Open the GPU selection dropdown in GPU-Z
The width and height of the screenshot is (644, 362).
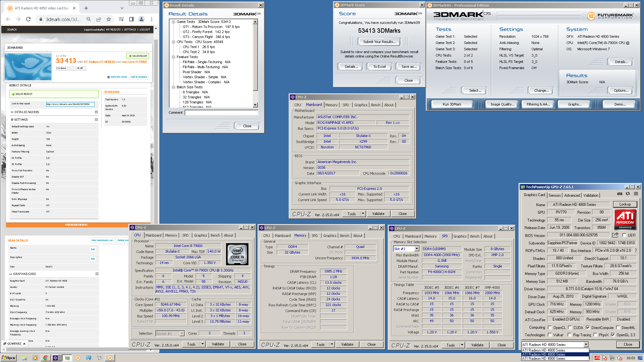[586, 344]
